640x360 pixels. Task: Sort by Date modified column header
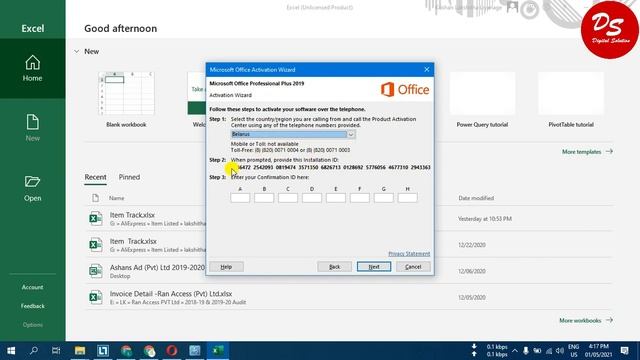[476, 198]
